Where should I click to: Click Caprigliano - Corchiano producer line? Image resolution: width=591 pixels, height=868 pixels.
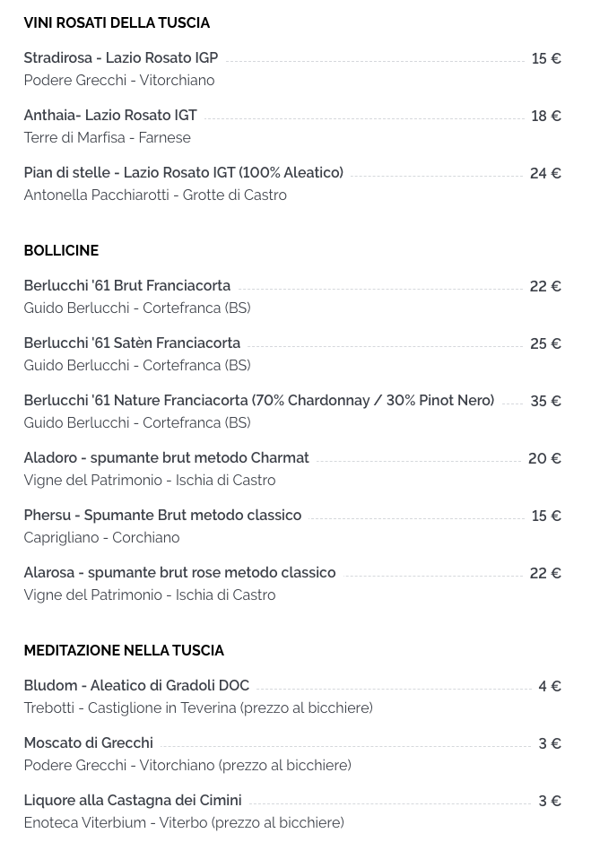[101, 537]
